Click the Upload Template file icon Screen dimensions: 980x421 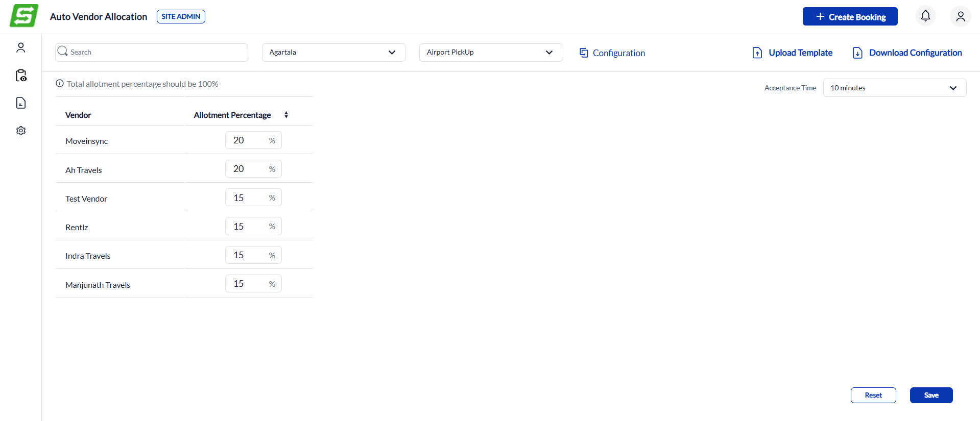pos(757,53)
